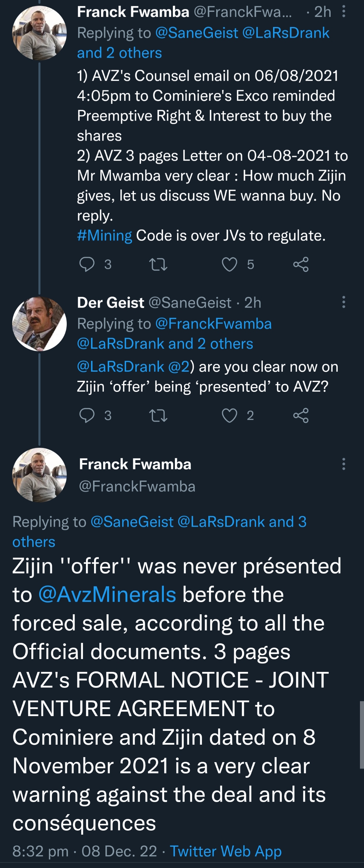The image size is (364, 868).
Task: Open @AvzMinerals mention in main tweet
Action: pyautogui.click(x=107, y=594)
